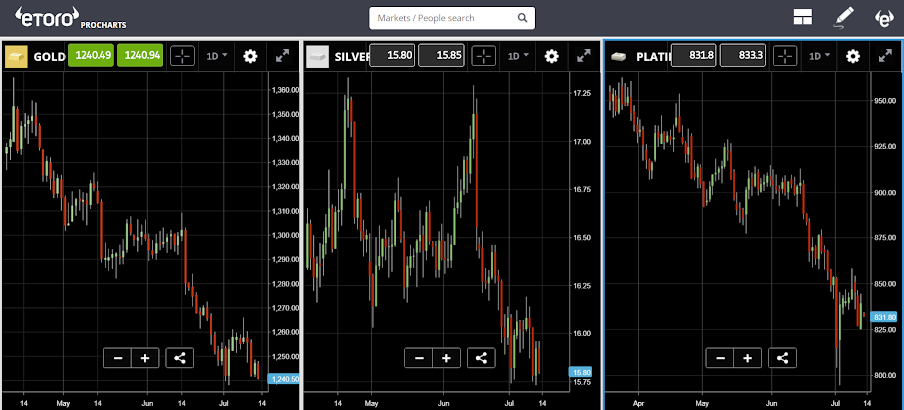The width and height of the screenshot is (904, 410).
Task: Open the 1D timeframe dropdown on Gold
Action: [217, 56]
